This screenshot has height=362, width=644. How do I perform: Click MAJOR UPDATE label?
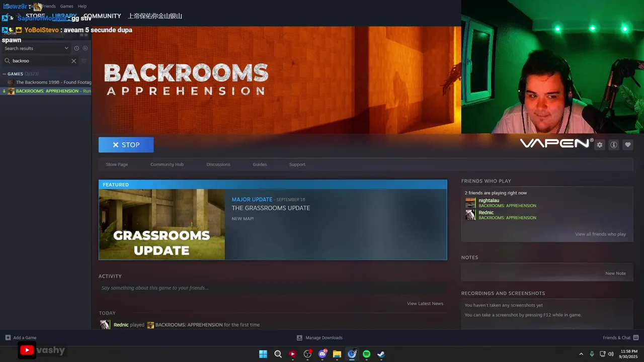click(252, 200)
